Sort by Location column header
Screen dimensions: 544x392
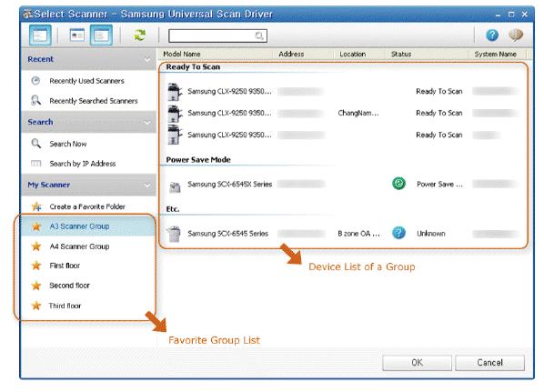pos(352,55)
